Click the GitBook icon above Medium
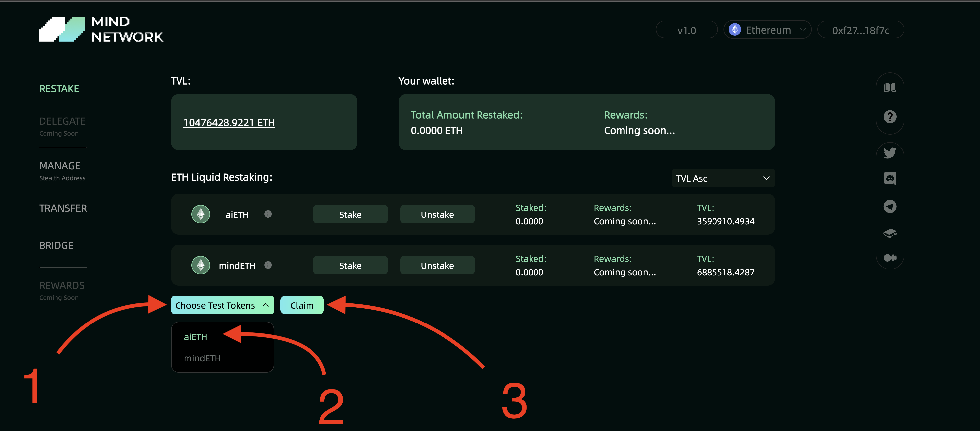 coord(890,233)
